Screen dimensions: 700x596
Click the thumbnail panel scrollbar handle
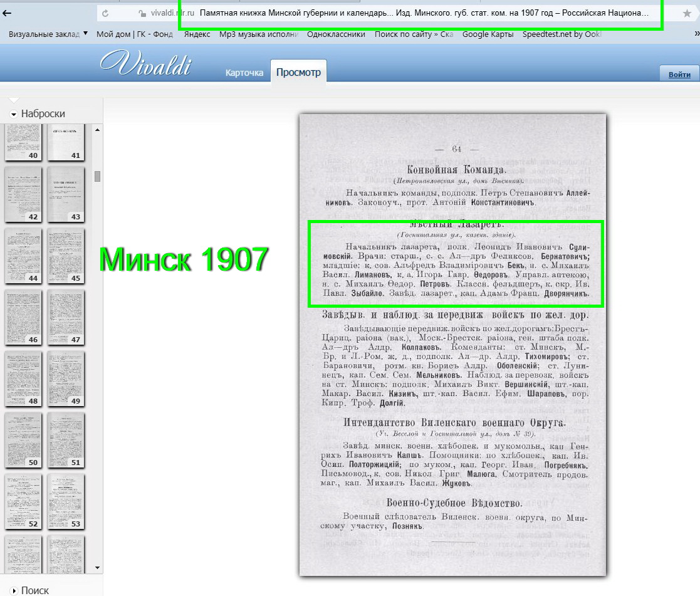(x=97, y=176)
